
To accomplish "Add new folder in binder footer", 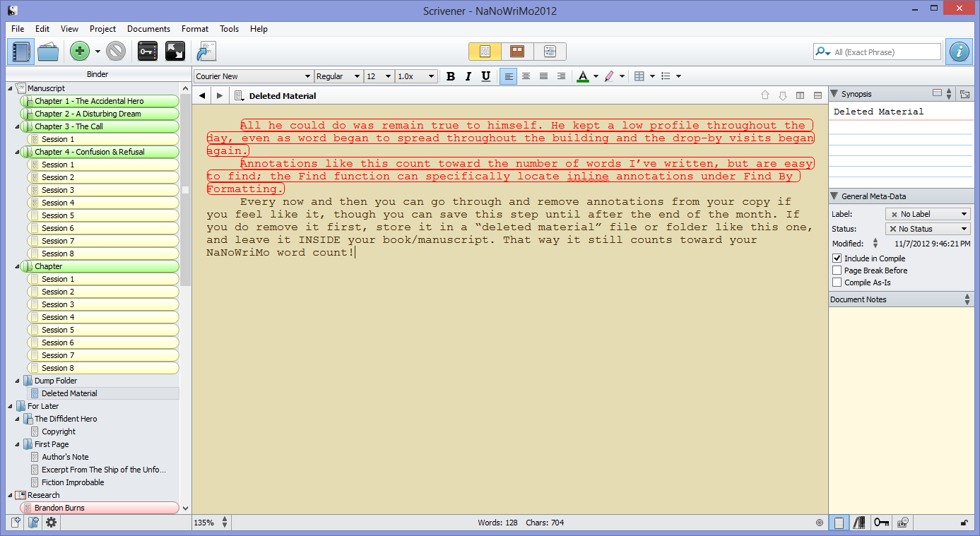I will tap(33, 523).
